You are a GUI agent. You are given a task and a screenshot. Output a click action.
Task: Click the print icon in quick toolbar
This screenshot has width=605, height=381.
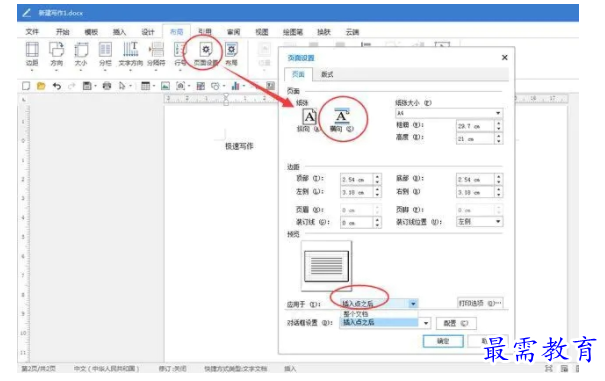point(107,86)
